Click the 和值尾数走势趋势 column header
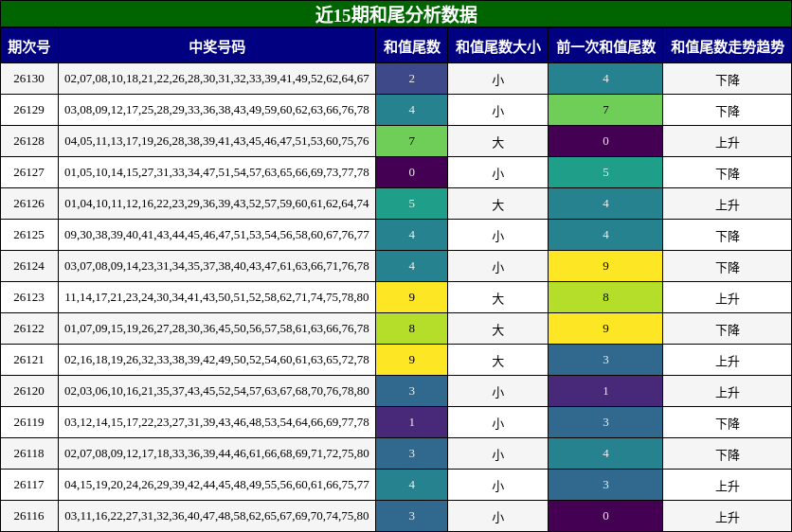Image resolution: width=792 pixels, height=532 pixels. (728, 46)
